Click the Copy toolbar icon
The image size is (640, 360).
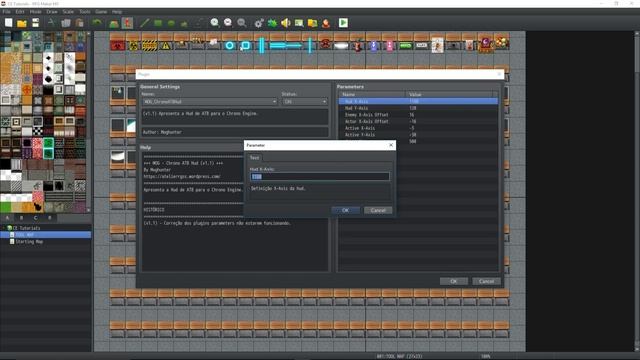point(66,23)
